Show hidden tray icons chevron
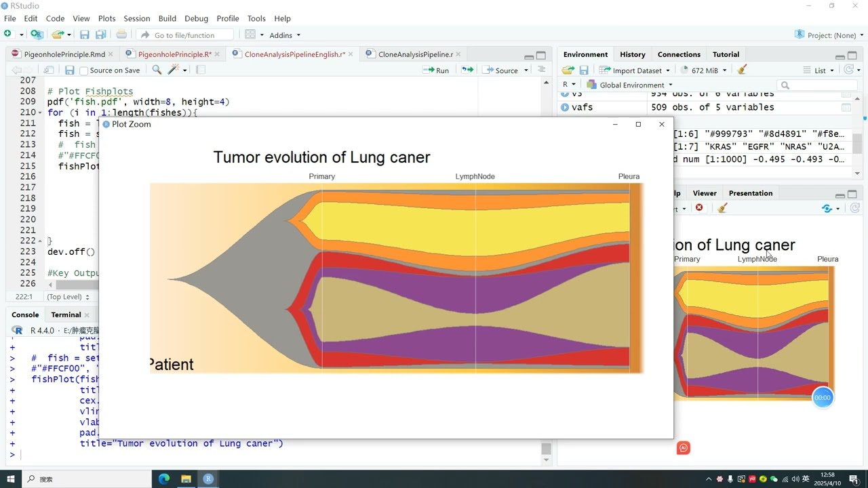This screenshot has width=868, height=488. [709, 479]
